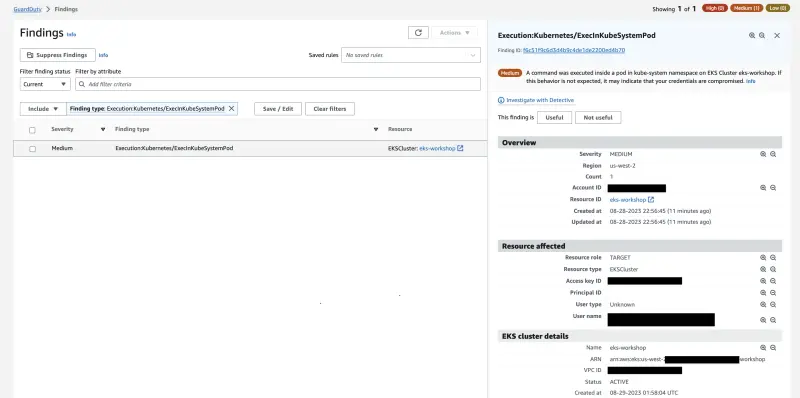Open the Include filter dropdown
This screenshot has width=800, height=398.
point(43,109)
